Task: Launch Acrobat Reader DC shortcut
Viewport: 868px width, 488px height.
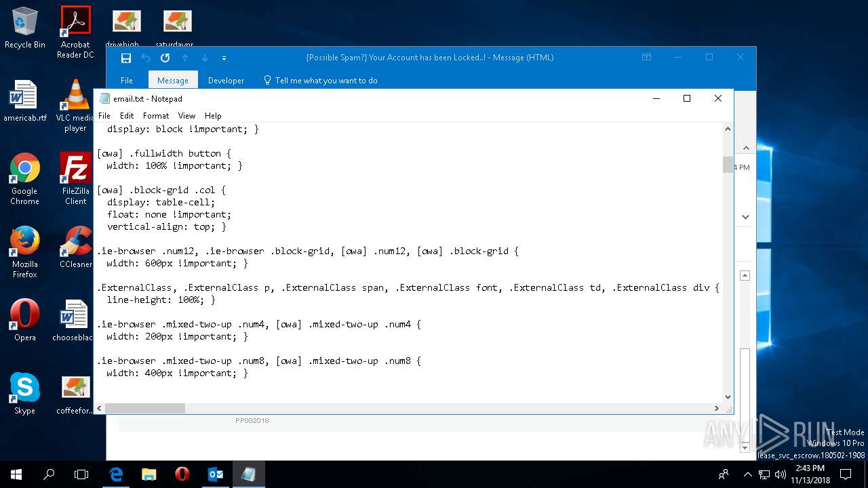Action: pos(75,31)
